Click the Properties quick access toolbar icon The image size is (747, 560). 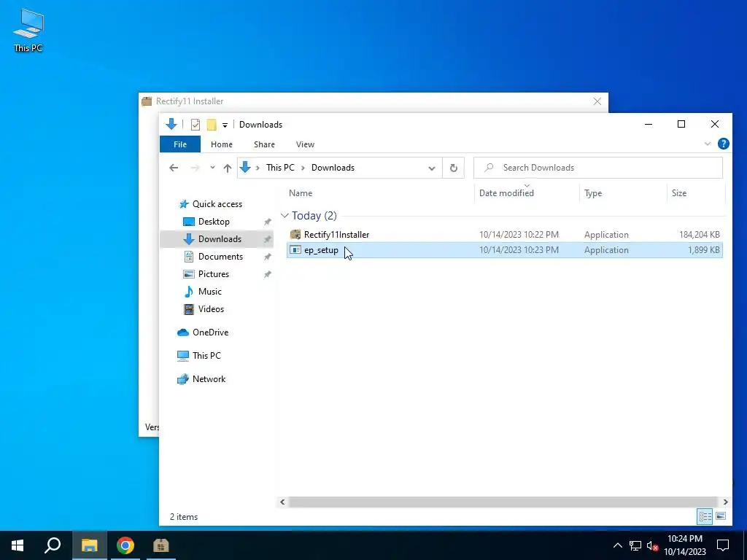(196, 125)
